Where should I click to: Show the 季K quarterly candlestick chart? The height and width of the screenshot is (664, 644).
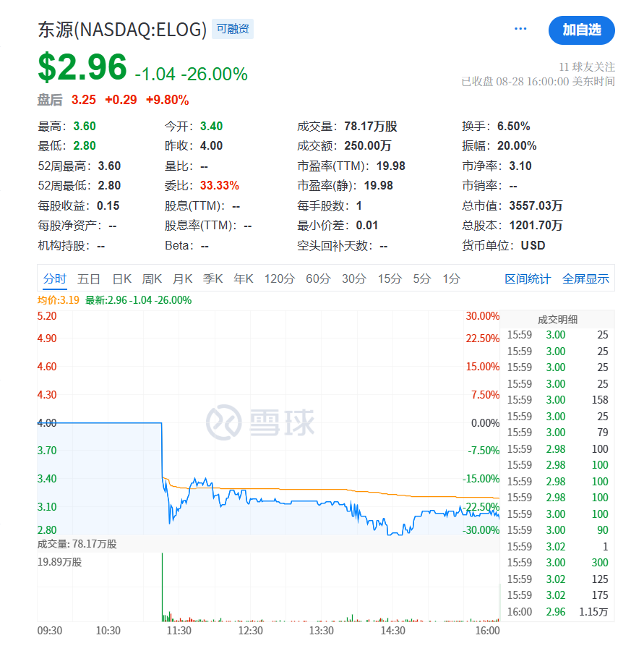pyautogui.click(x=213, y=278)
